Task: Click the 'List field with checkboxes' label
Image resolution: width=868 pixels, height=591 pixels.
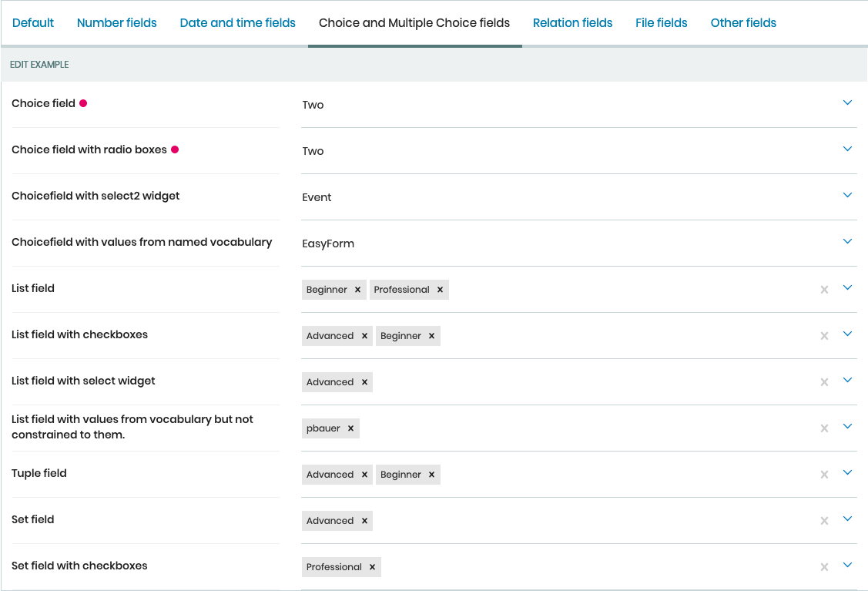Action: [x=80, y=334]
